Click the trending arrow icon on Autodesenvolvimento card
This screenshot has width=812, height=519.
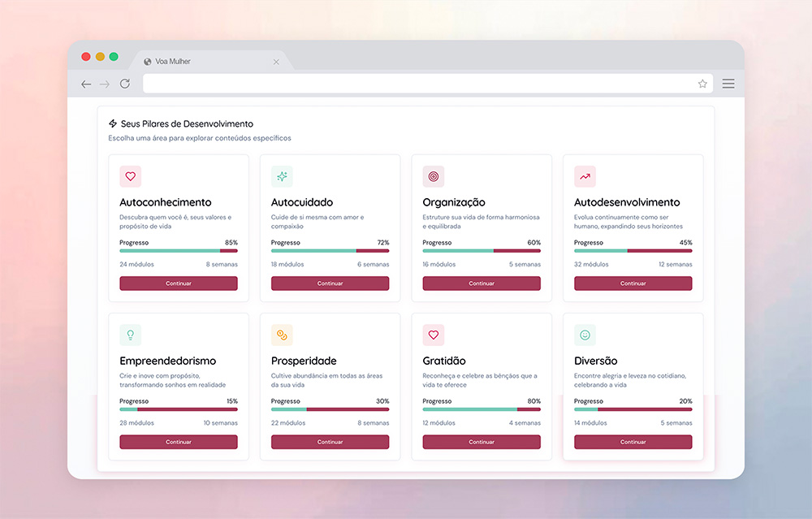pyautogui.click(x=585, y=176)
